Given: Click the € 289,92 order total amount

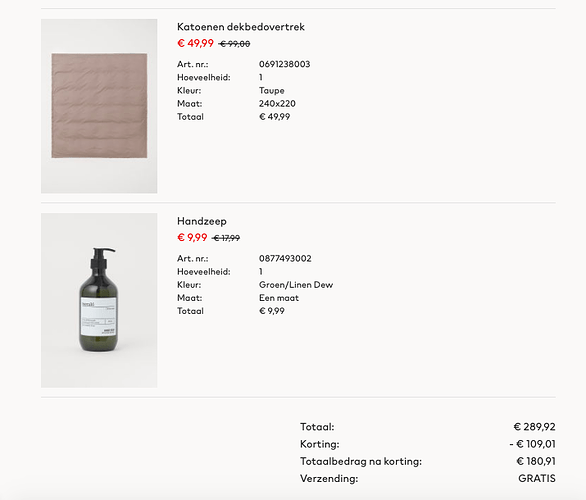Looking at the screenshot, I should pos(534,427).
